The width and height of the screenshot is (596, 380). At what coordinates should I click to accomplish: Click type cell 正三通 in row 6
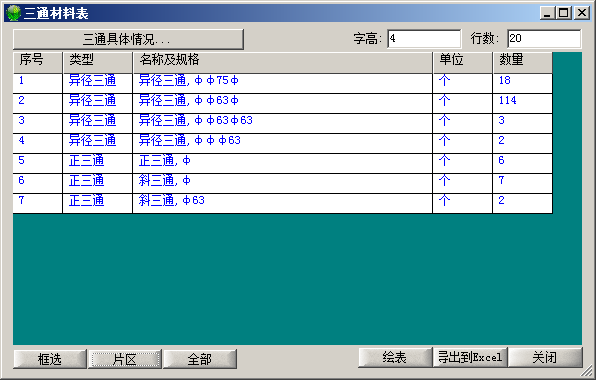(x=97, y=184)
